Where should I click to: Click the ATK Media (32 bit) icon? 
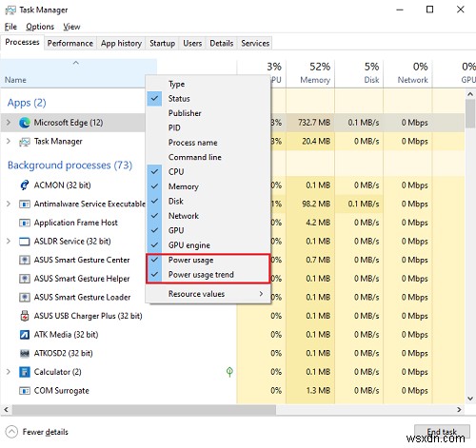tap(25, 335)
